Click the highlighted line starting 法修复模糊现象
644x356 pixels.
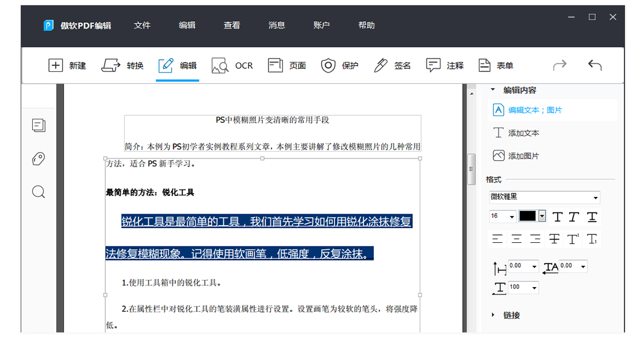(x=239, y=254)
